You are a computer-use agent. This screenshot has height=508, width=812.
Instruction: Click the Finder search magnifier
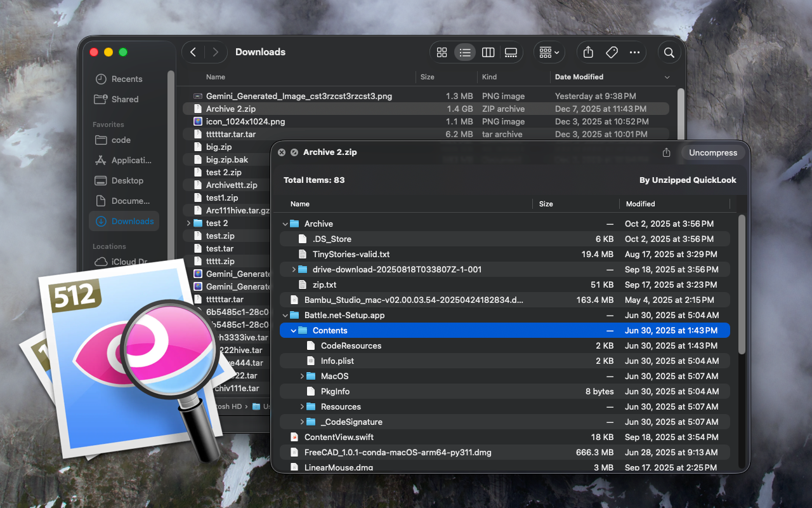point(669,53)
